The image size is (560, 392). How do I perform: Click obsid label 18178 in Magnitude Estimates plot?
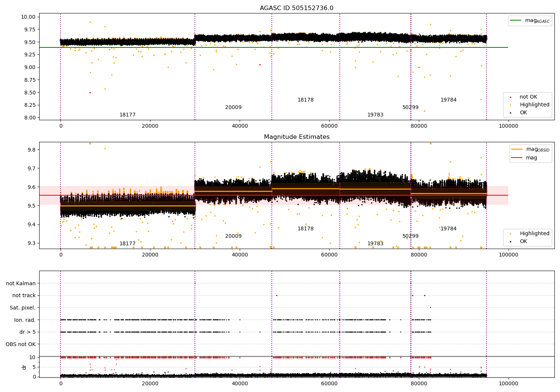point(305,229)
